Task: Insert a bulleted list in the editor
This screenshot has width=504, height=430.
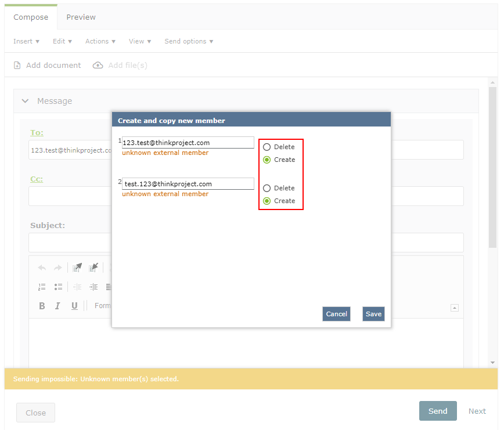Action: point(58,287)
